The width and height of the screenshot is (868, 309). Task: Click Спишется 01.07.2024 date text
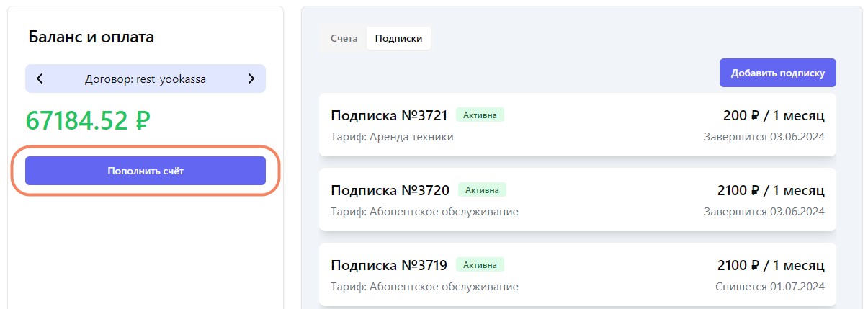(770, 287)
